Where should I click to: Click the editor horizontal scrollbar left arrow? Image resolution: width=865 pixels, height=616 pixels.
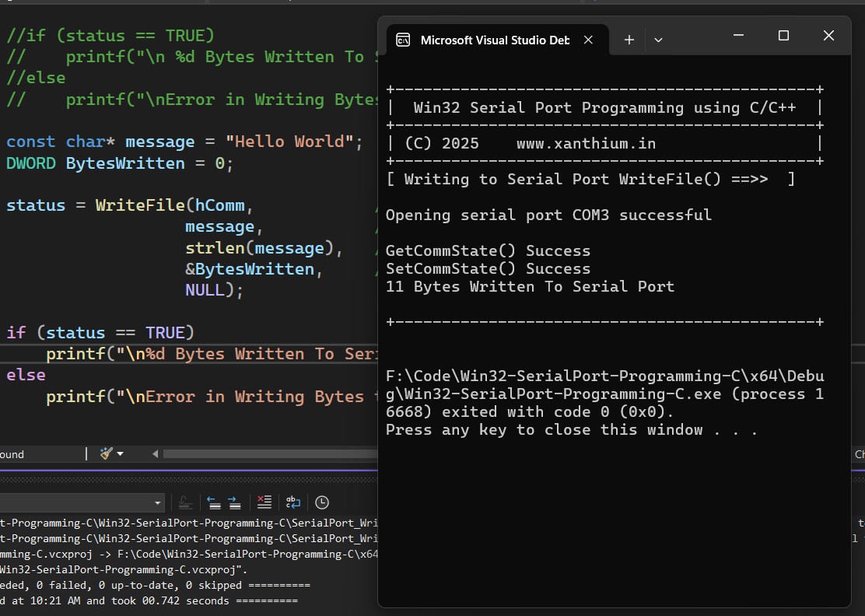pos(155,454)
